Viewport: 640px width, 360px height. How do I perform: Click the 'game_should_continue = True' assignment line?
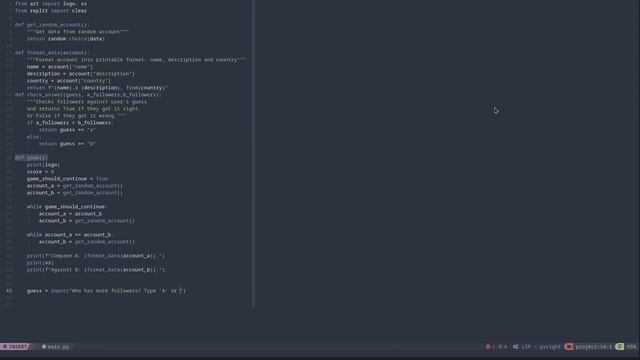[x=67, y=178]
